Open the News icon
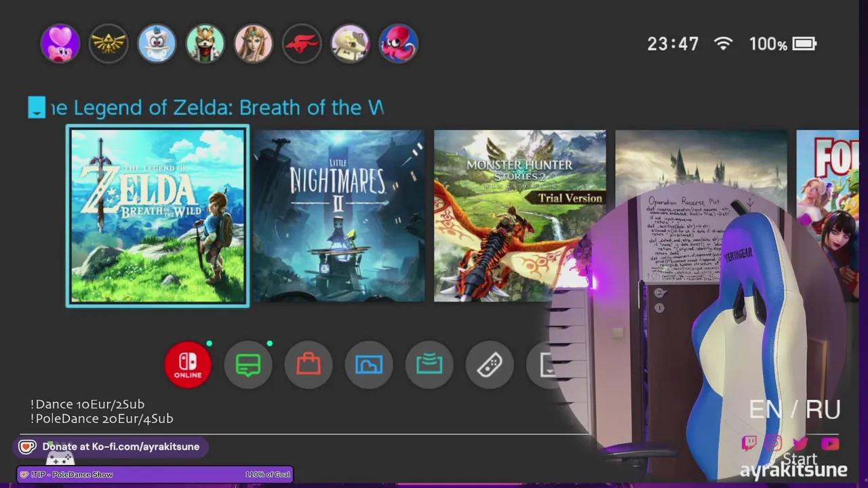This screenshot has width=868, height=488. point(248,365)
